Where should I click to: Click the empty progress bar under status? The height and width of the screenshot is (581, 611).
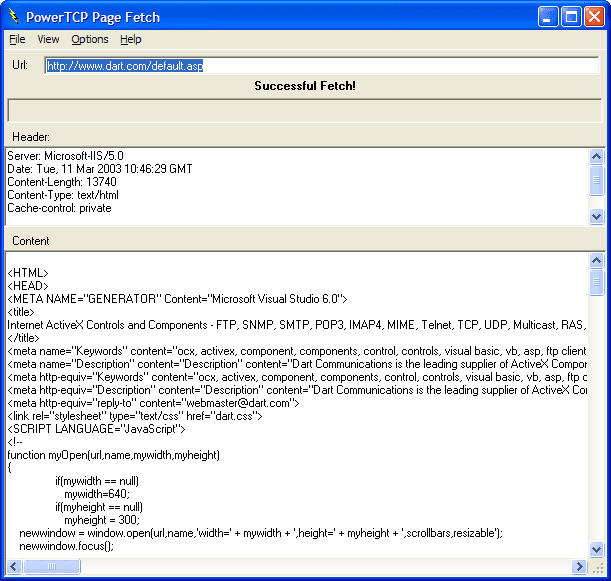pos(305,111)
